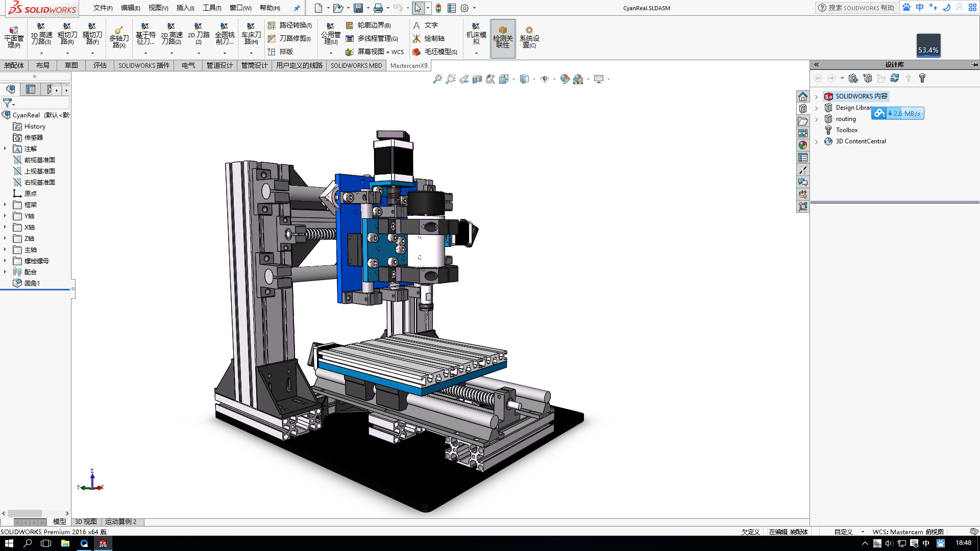Toggle the 检测关联性 button
This screenshot has height=551, width=980.
point(503,38)
